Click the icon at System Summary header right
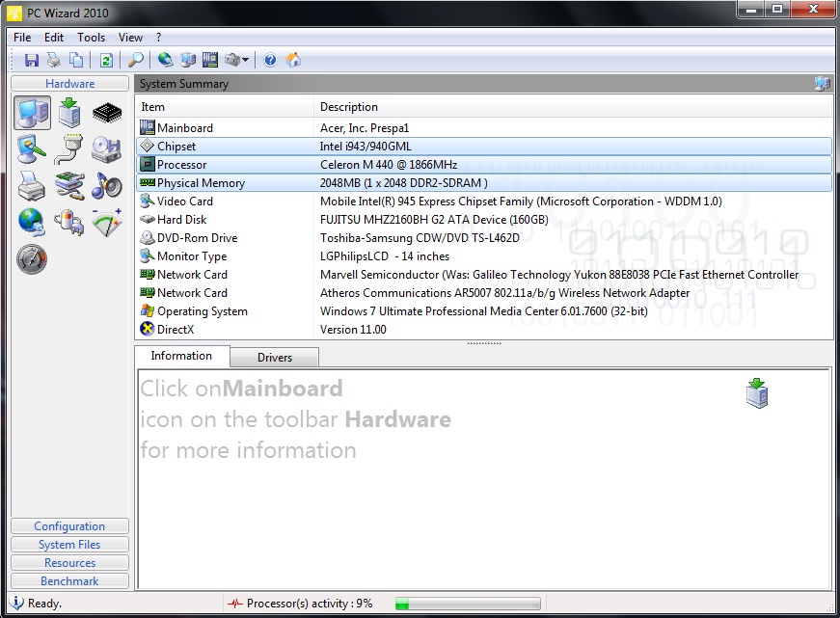Viewport: 840px width, 618px height. (823, 84)
